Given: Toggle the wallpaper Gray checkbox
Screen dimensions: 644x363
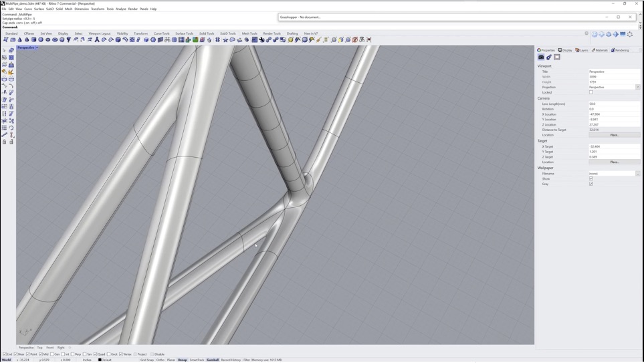Looking at the screenshot, I should click(x=591, y=184).
